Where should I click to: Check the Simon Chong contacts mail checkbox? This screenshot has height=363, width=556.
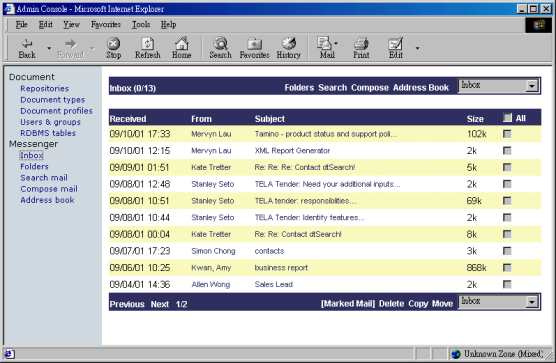pos(507,251)
